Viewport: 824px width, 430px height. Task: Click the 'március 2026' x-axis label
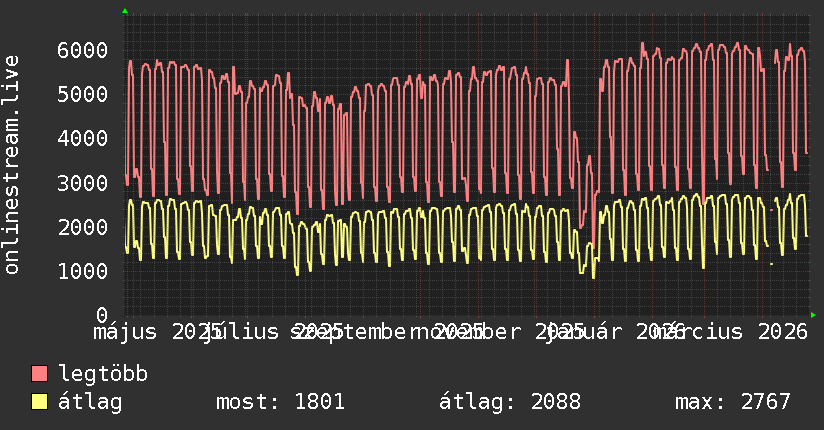point(731,332)
